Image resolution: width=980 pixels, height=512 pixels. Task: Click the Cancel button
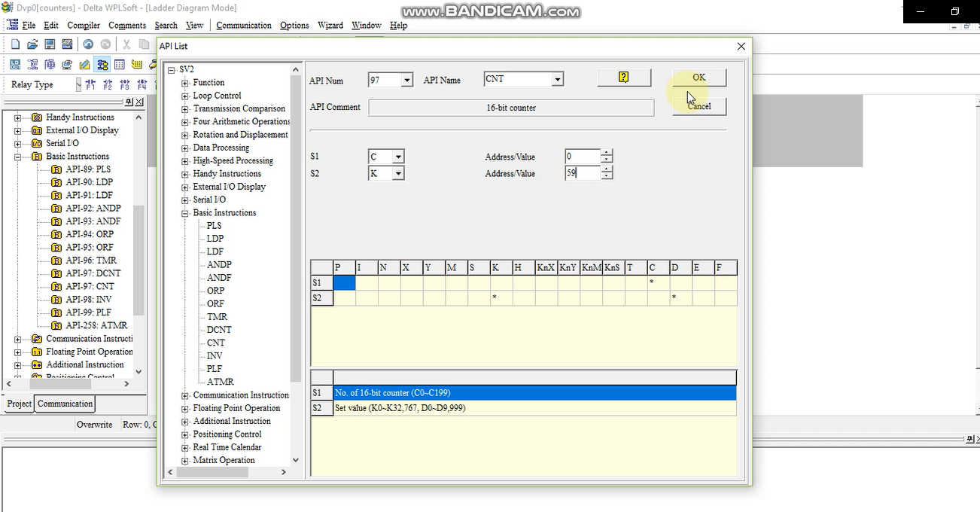click(x=699, y=106)
